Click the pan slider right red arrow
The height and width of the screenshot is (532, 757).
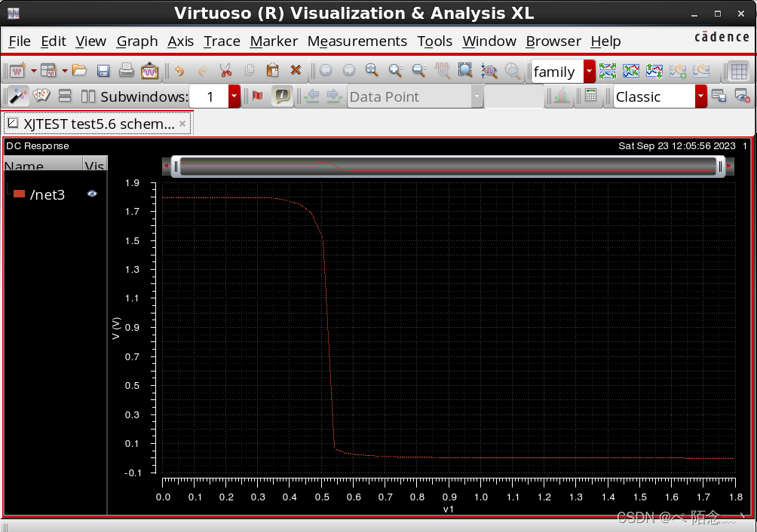[729, 166]
